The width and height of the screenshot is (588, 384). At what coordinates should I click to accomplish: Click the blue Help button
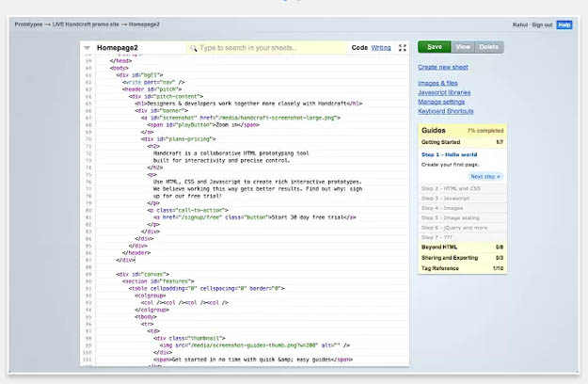564,24
